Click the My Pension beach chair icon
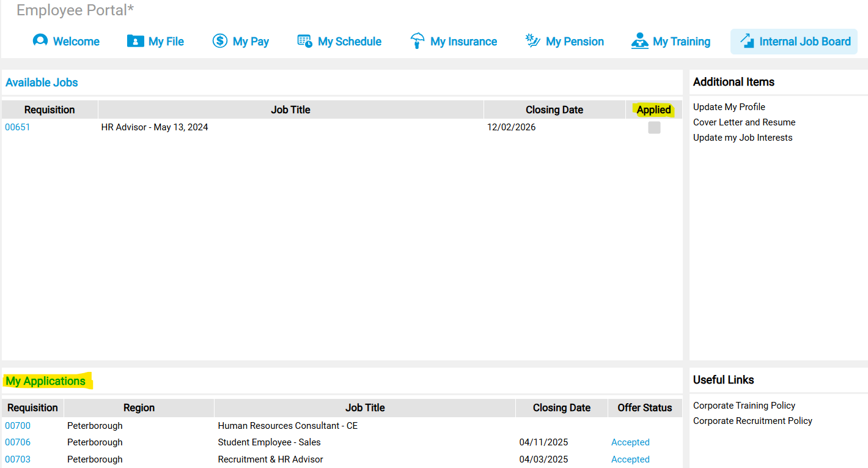868x468 pixels. (533, 41)
